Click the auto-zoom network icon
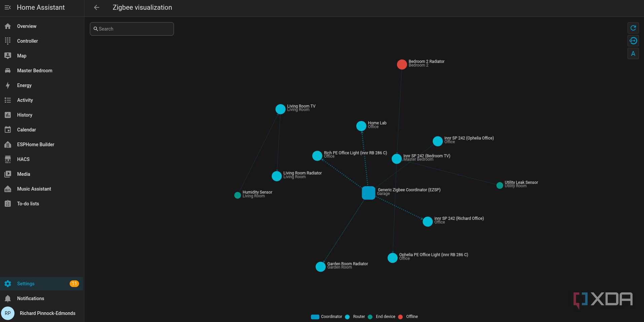This screenshot has height=322, width=644. pos(633,41)
